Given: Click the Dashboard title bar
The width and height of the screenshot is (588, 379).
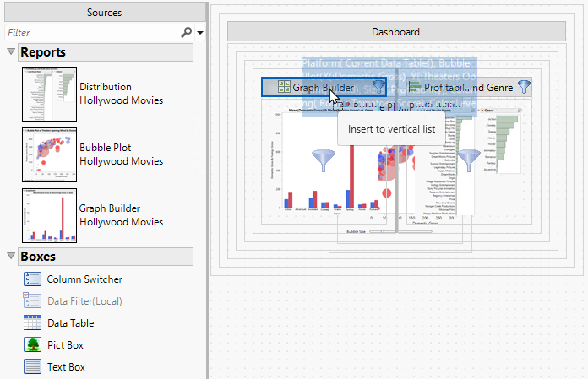Looking at the screenshot, I should pos(396,32).
